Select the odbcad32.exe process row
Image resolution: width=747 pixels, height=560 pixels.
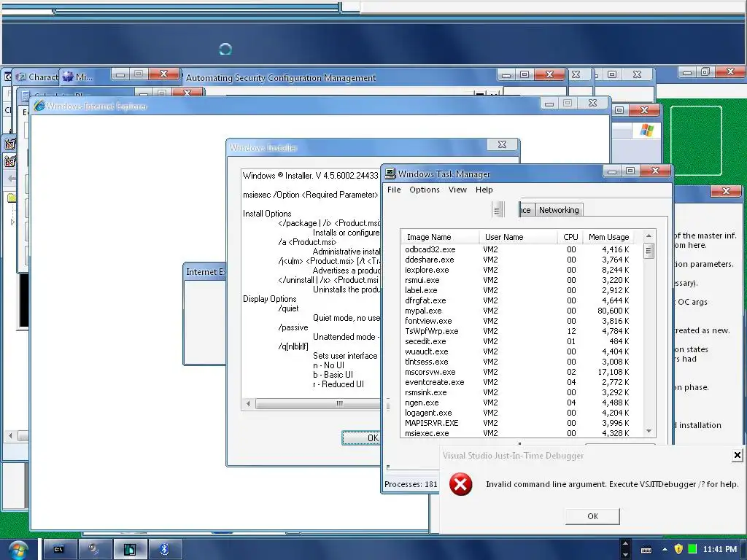[522, 249]
